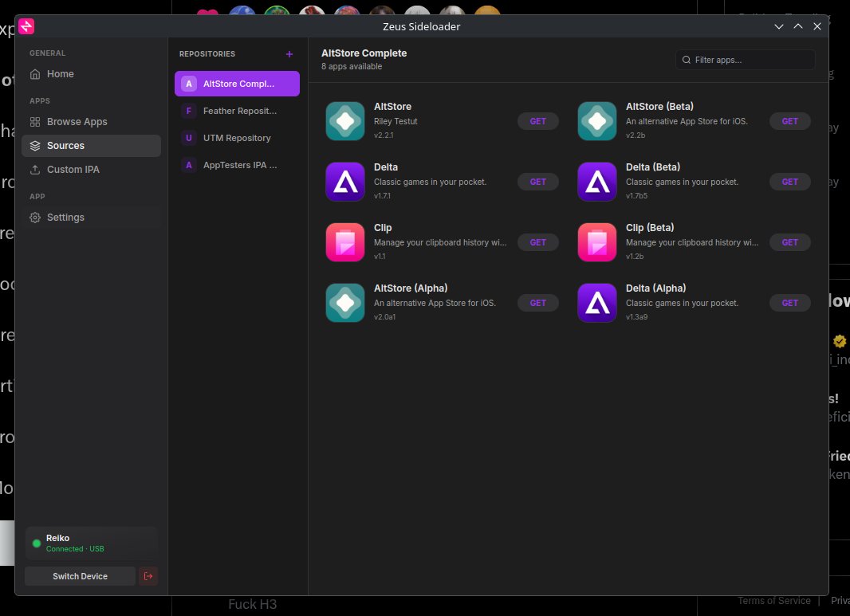
Task: Get the Clip v1.1 app
Action: tap(537, 243)
